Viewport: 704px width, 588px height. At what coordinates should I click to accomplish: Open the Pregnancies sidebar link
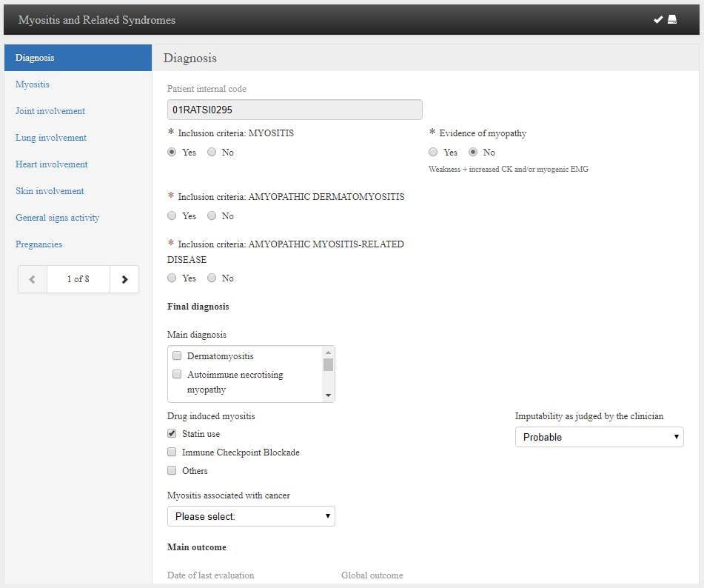click(x=38, y=244)
